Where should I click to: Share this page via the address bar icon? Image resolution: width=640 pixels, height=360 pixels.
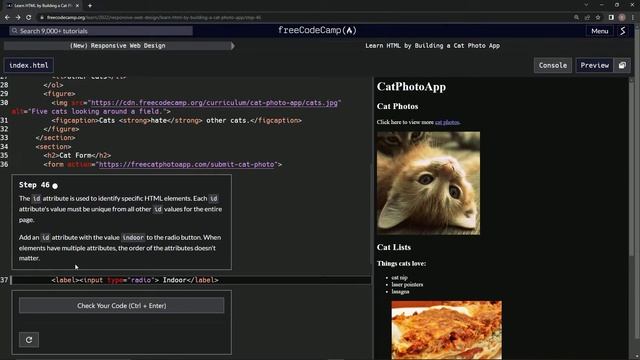coord(587,18)
